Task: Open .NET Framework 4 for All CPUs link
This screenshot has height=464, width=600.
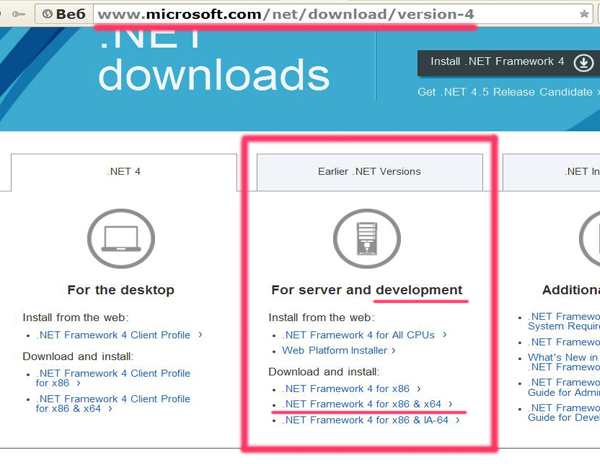Action: (364, 335)
